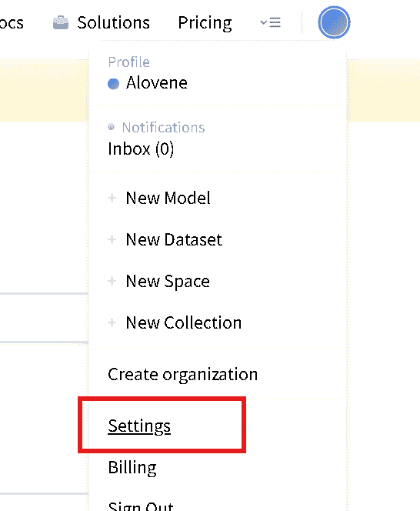The image size is (420, 511).
Task: Click the user avatar in the navbar
Action: [x=334, y=22]
